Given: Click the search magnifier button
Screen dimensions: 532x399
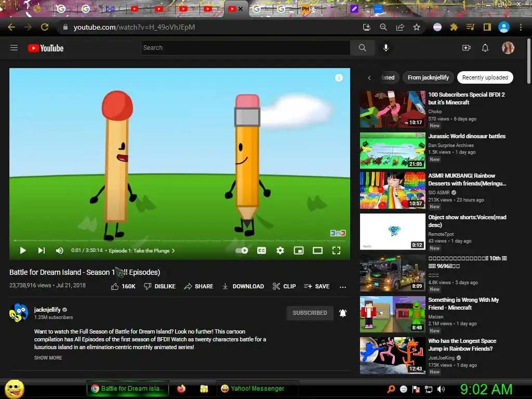Looking at the screenshot, I should pyautogui.click(x=362, y=48).
